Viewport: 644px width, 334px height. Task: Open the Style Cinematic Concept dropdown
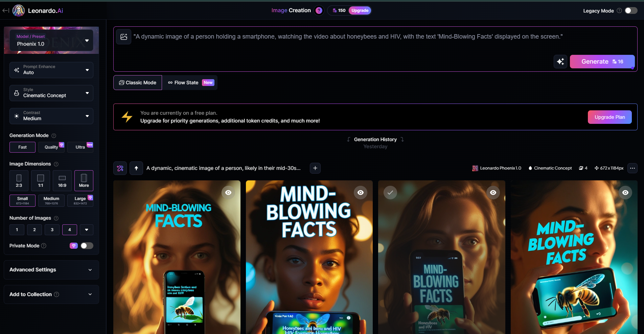pos(51,93)
